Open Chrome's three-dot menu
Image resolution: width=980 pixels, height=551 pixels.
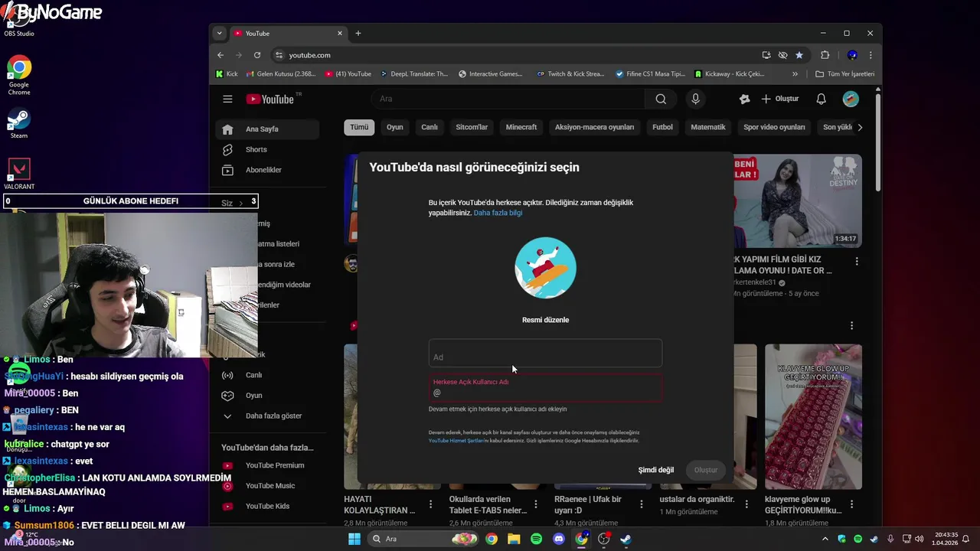click(x=871, y=55)
